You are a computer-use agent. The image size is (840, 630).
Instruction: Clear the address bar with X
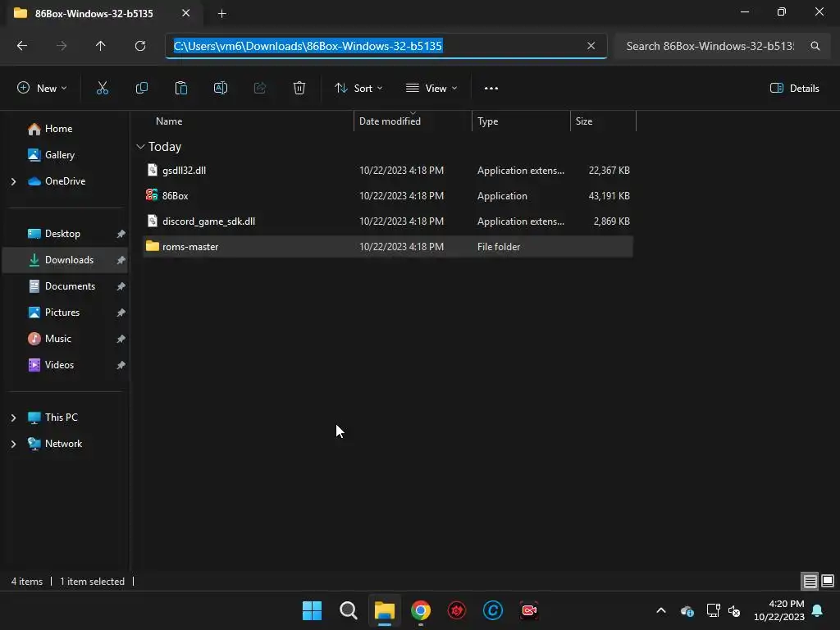pyautogui.click(x=591, y=46)
